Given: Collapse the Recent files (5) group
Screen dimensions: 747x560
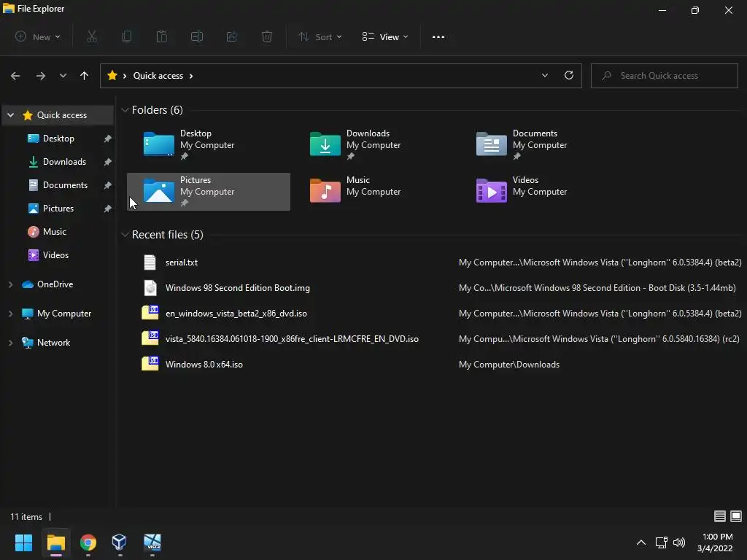Looking at the screenshot, I should (x=125, y=235).
